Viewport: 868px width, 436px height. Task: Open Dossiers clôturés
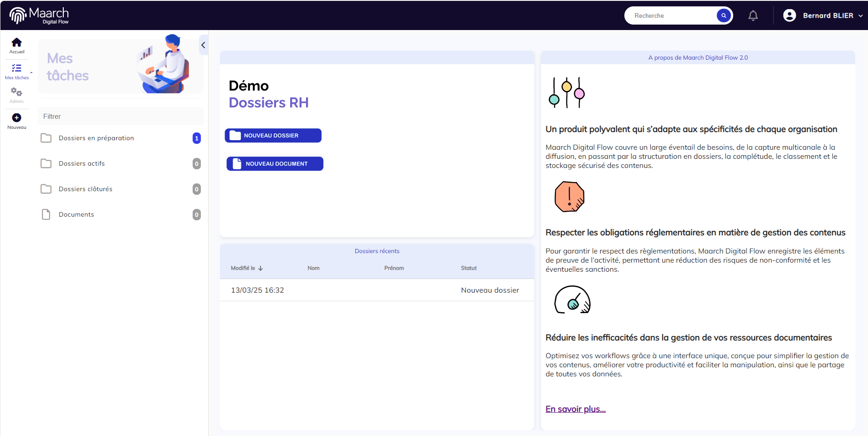[121, 189]
